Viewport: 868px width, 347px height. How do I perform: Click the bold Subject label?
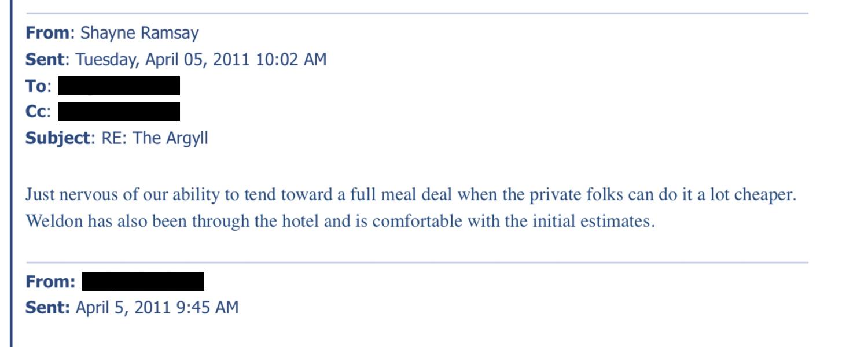pyautogui.click(x=58, y=139)
